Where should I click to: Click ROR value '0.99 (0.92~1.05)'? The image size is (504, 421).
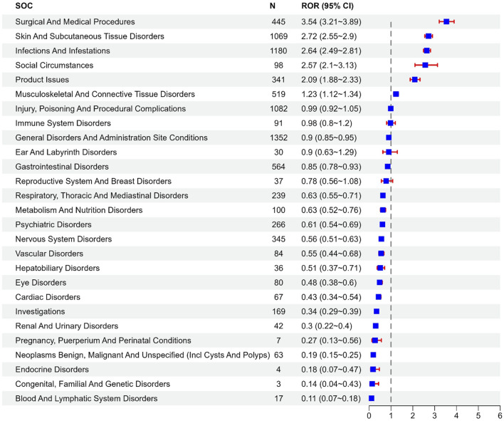(x=331, y=109)
